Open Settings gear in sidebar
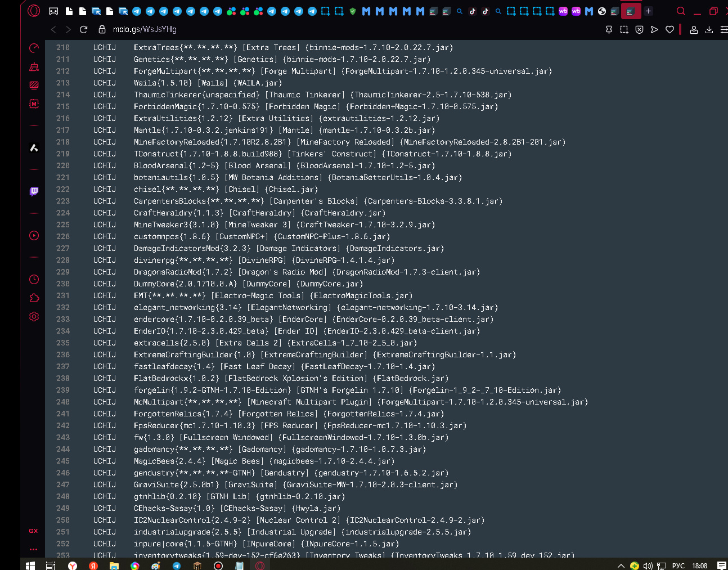Screen dimensions: 728x570 [x=34, y=316]
